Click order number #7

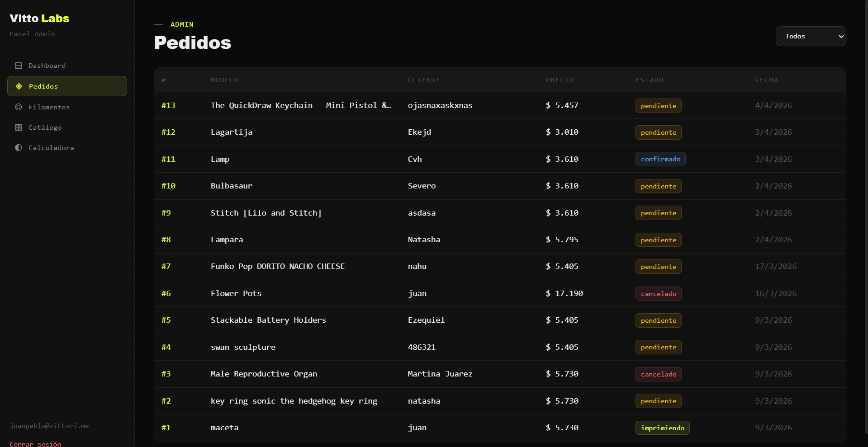click(x=166, y=266)
